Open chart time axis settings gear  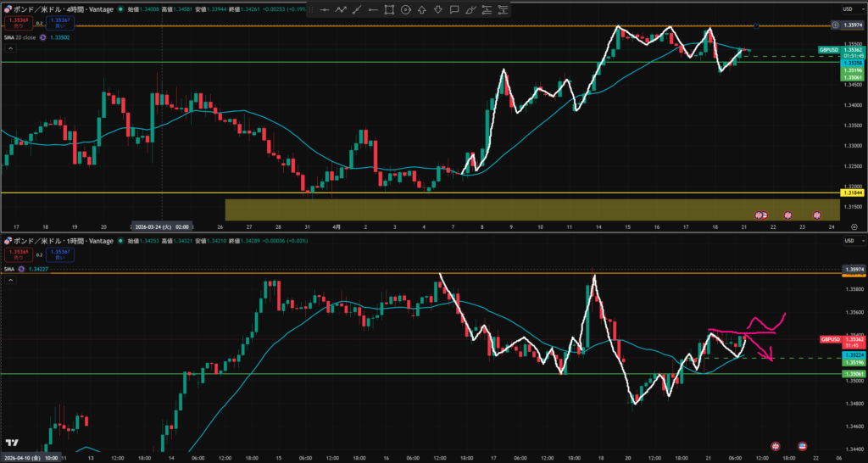pos(854,227)
